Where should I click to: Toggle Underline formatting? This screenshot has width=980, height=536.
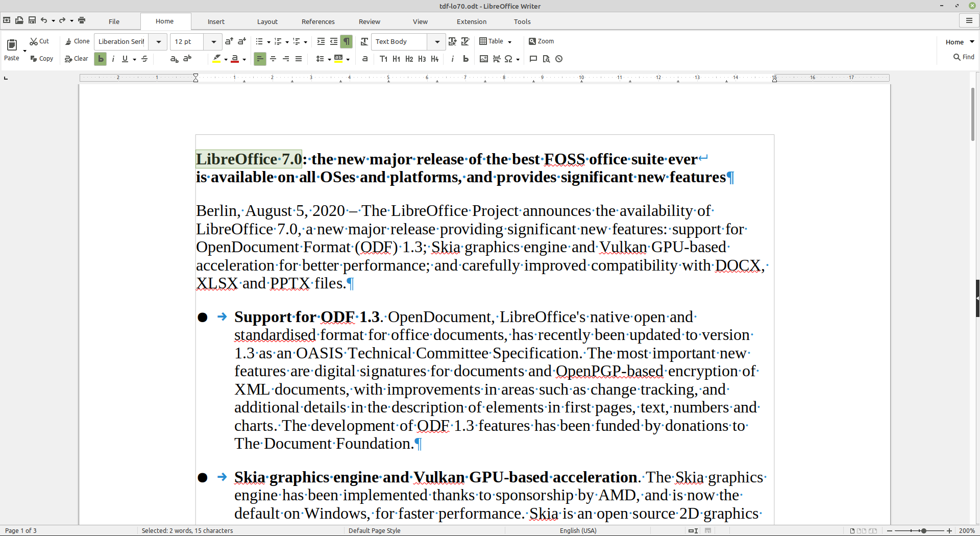point(125,59)
